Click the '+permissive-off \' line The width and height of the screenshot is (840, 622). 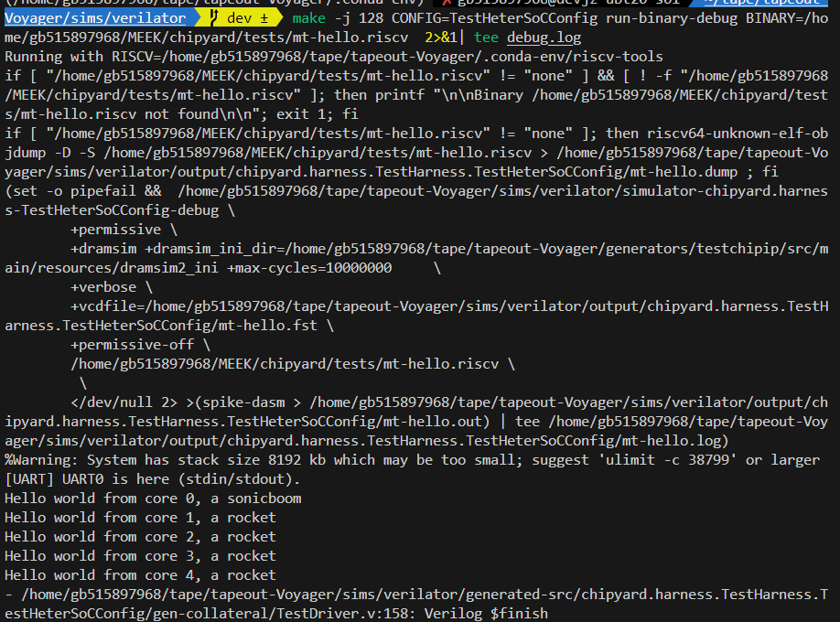140,345
